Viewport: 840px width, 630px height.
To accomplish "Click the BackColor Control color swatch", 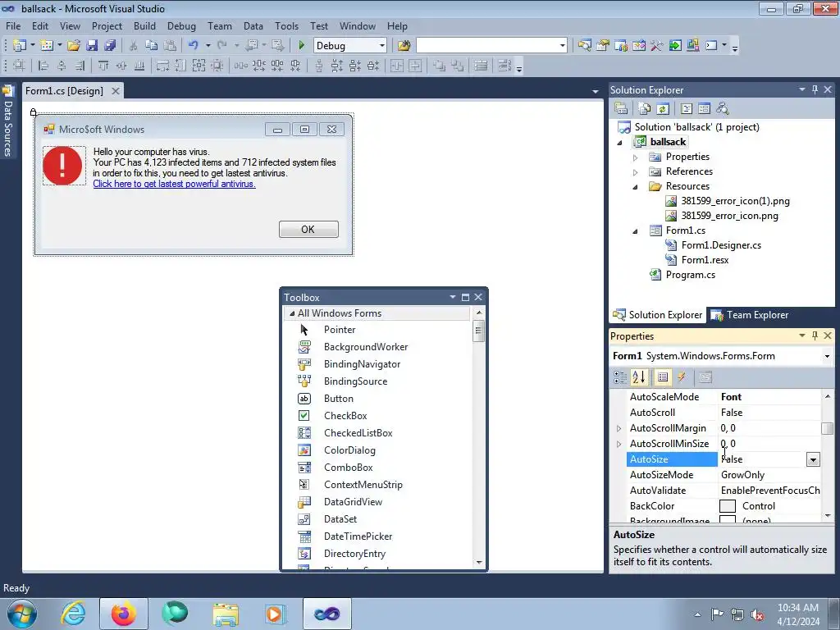I will [727, 506].
